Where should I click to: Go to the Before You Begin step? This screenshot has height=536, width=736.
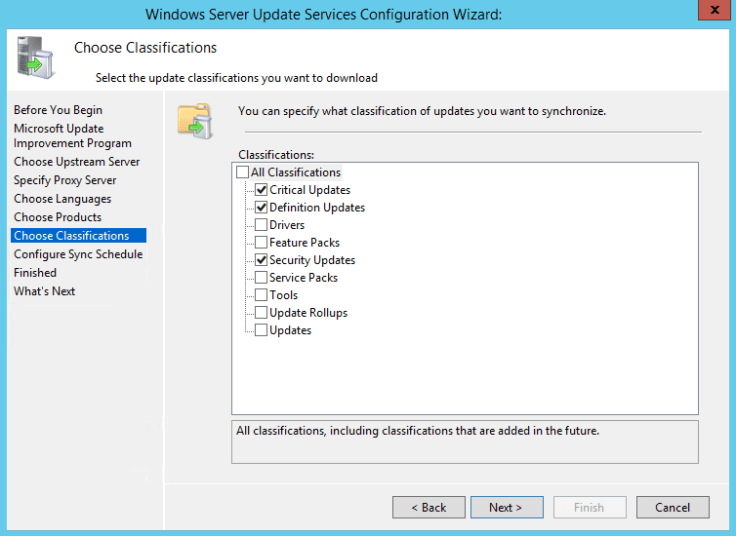point(58,110)
